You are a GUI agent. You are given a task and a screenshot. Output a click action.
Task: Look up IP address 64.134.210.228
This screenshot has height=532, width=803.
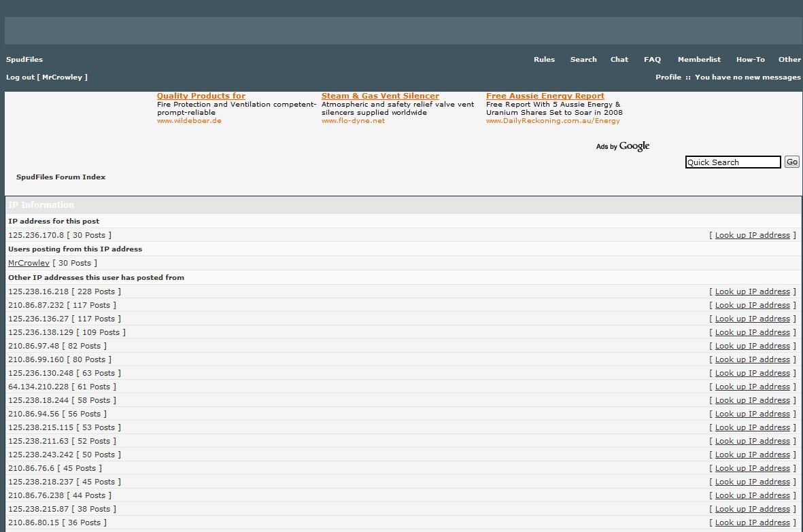[752, 387]
